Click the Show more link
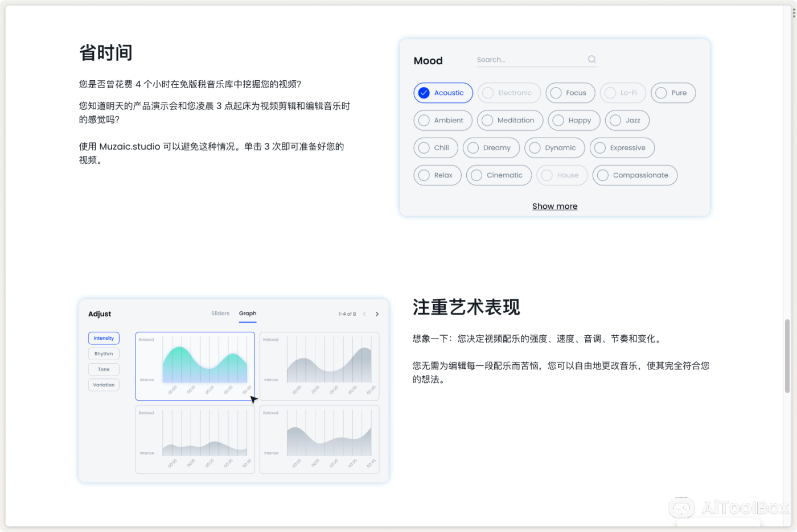Screen dimensions: 797x532 (554, 206)
